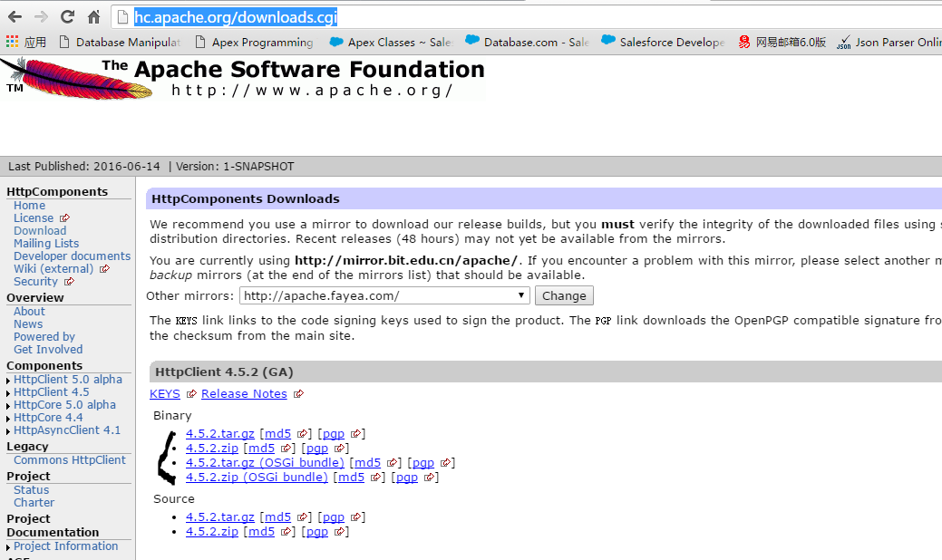The width and height of the screenshot is (942, 560).
Task: Open the Mailing Lists sidebar link
Action: (46, 243)
